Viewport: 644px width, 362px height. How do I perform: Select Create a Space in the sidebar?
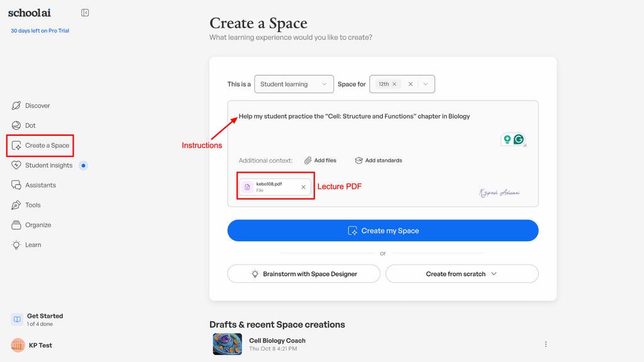pos(40,145)
